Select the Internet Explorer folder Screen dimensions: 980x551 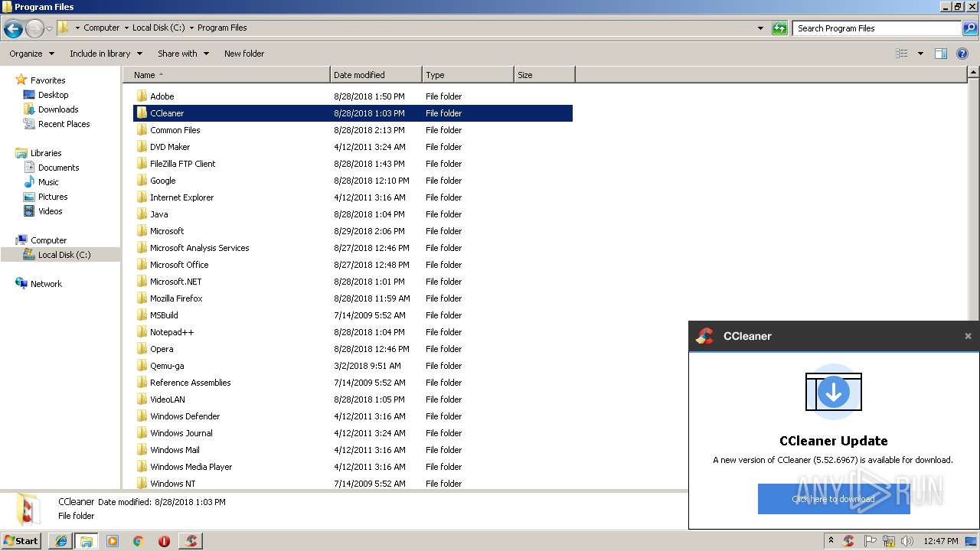pyautogui.click(x=181, y=197)
